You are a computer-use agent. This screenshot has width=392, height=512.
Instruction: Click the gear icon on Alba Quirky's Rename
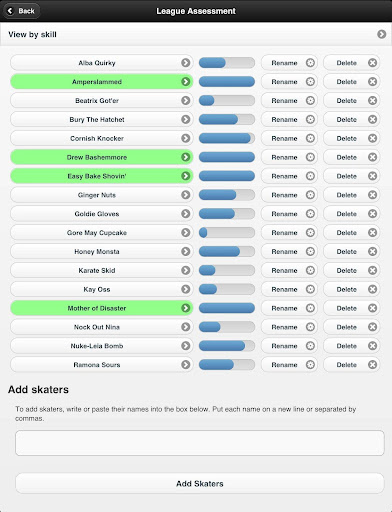[x=310, y=63]
